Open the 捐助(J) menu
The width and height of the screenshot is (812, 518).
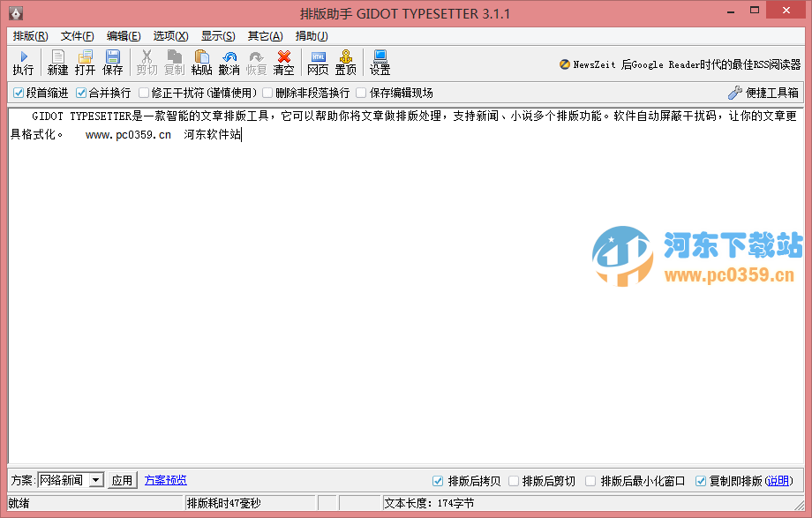[x=311, y=35]
